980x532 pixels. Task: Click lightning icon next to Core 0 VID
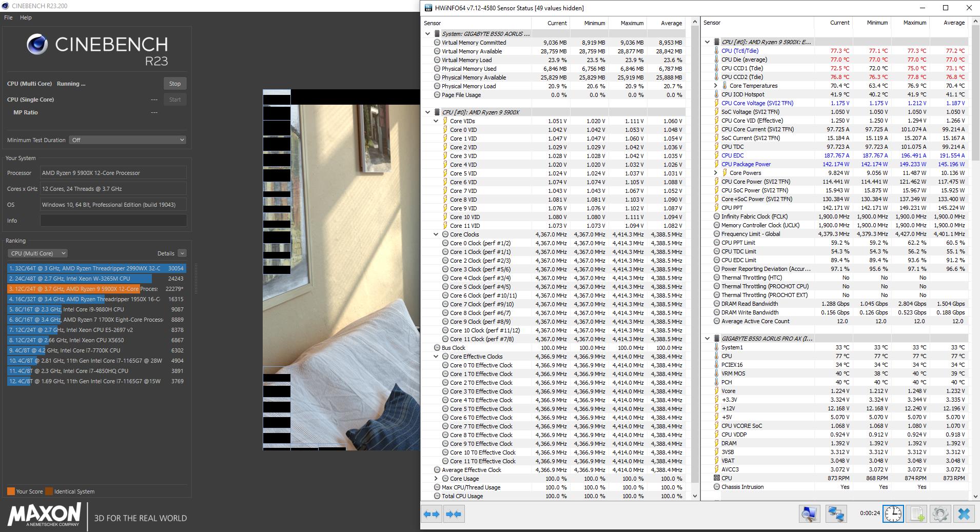click(x=445, y=130)
